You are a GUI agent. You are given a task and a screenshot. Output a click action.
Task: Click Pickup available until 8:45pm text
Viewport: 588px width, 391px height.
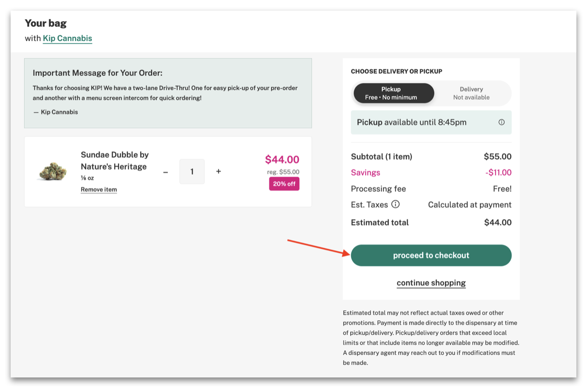412,122
